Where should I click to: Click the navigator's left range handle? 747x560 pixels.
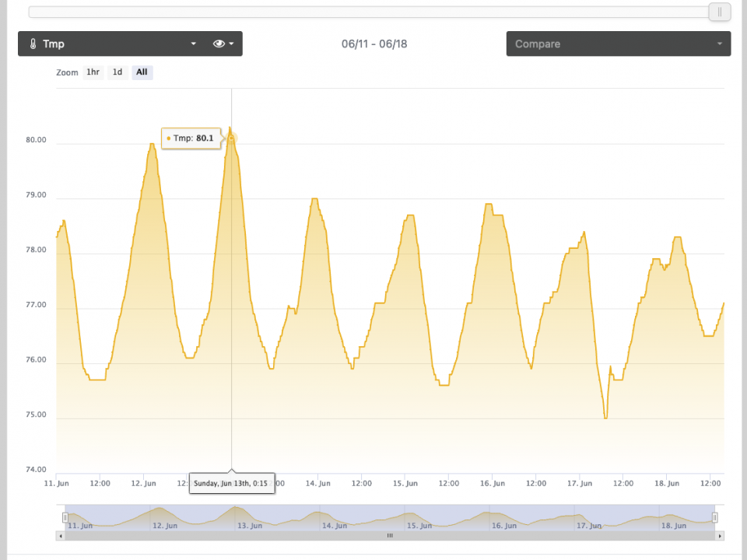(x=65, y=517)
